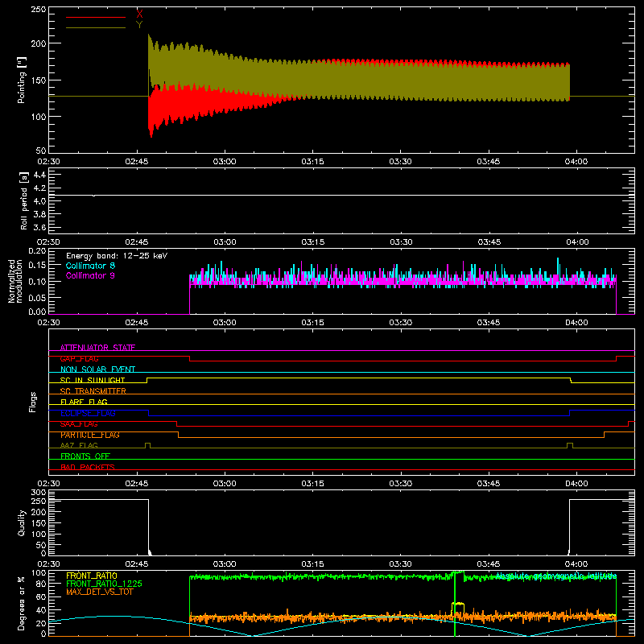The height and width of the screenshot is (644, 644).
Task: Select the orange PARTICLE_FLAG label
Action: point(90,435)
